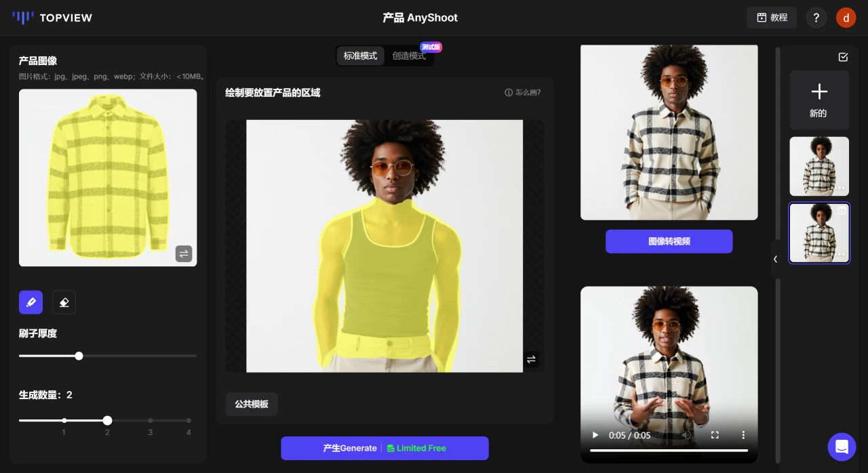Click the swap icon on the product image

tap(184, 253)
